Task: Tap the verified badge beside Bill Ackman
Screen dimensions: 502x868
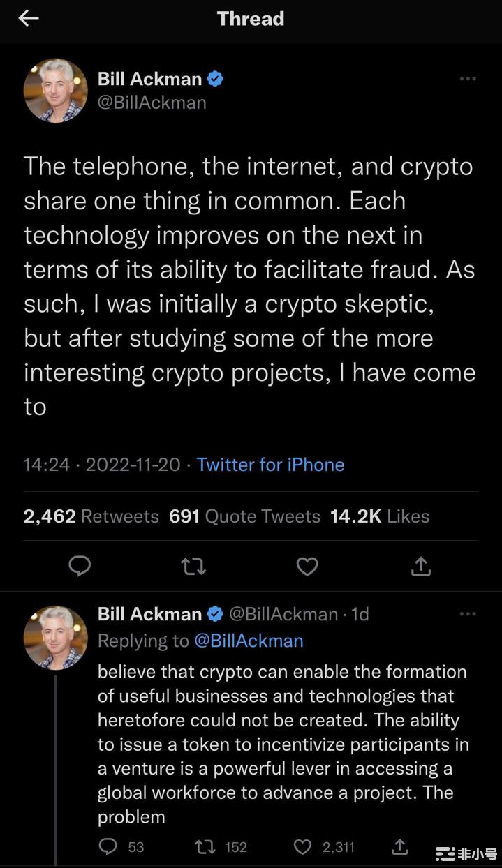Action: (x=216, y=80)
